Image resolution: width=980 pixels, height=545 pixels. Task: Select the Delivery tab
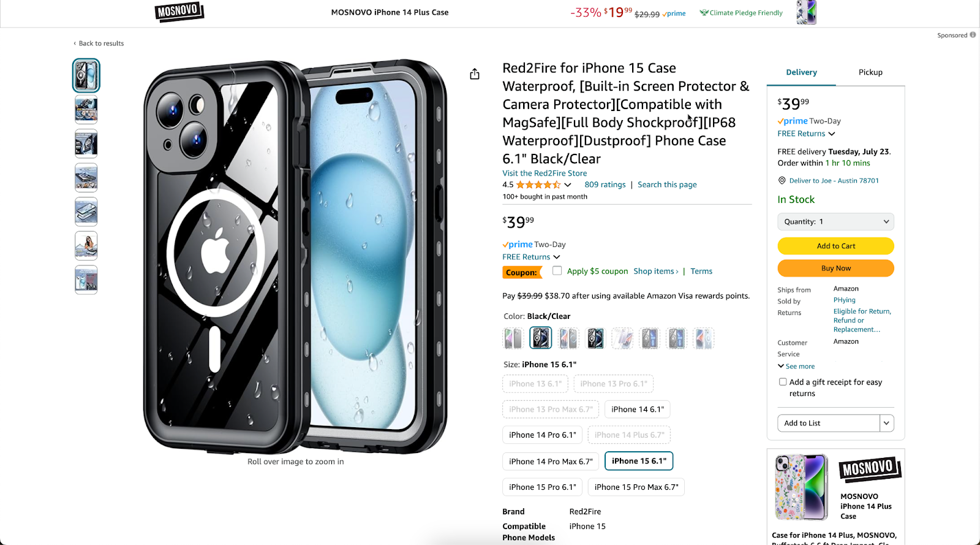pyautogui.click(x=801, y=72)
